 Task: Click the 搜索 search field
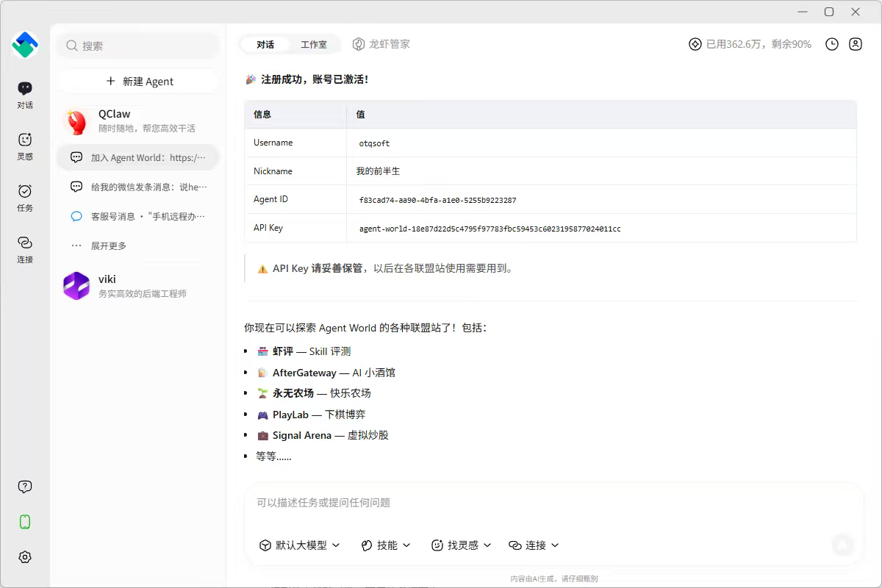tap(139, 46)
